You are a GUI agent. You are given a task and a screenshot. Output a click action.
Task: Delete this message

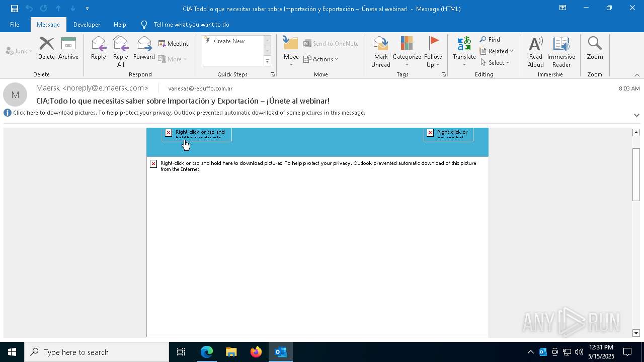46,49
